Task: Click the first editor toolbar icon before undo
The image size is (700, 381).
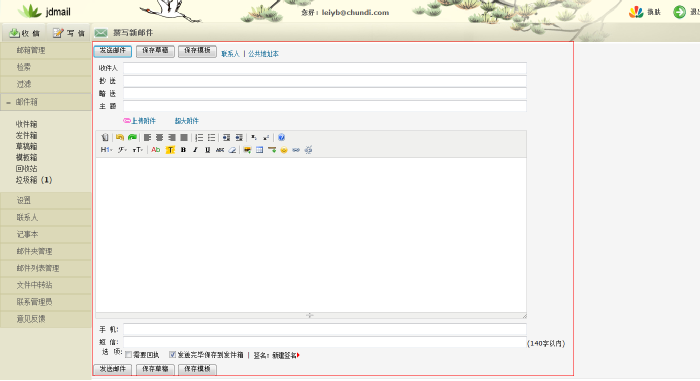Action: click(104, 138)
